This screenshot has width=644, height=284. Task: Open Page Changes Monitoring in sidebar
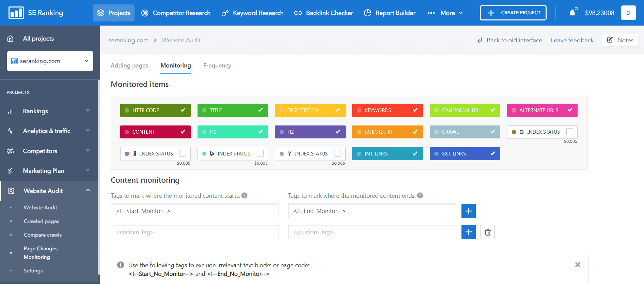click(41, 253)
